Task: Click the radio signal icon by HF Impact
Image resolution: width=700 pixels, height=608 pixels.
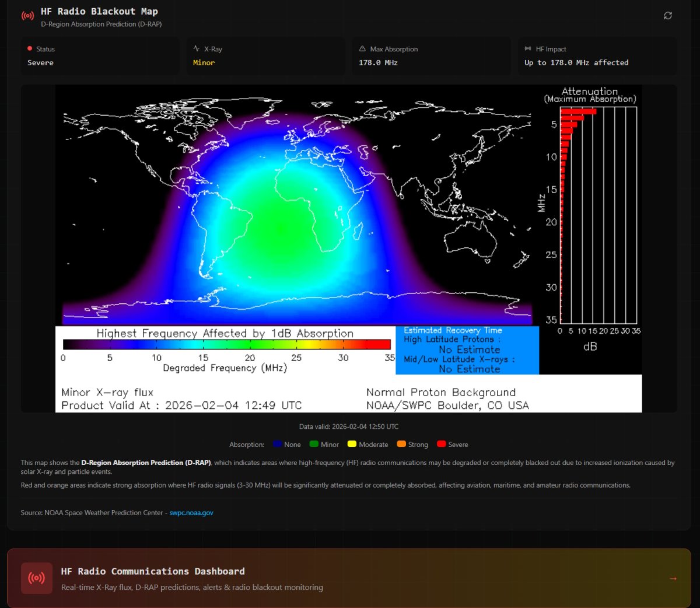Action: coord(528,49)
